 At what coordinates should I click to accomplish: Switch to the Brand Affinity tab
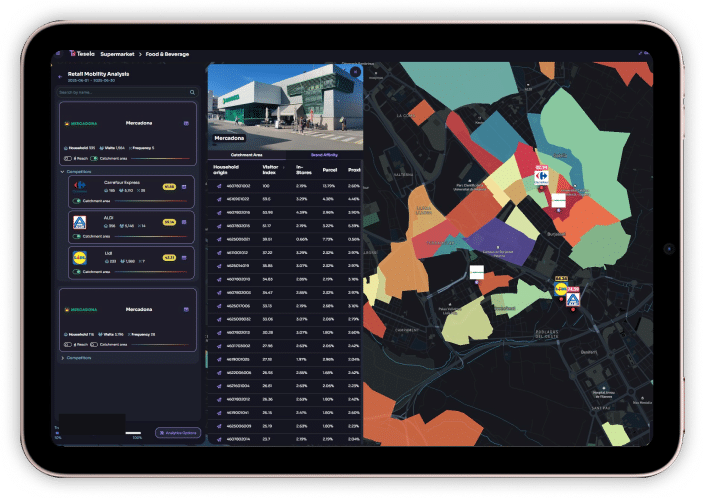click(323, 155)
